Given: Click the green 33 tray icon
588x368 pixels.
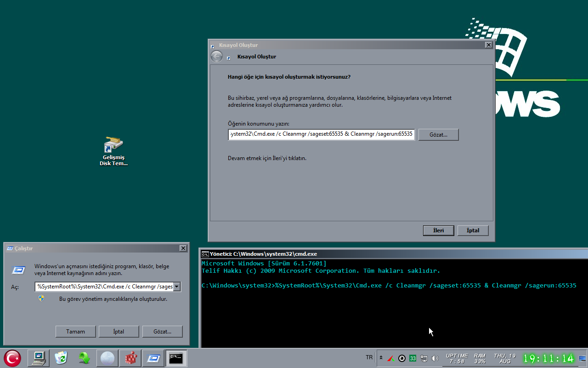Looking at the screenshot, I should click(x=413, y=358).
